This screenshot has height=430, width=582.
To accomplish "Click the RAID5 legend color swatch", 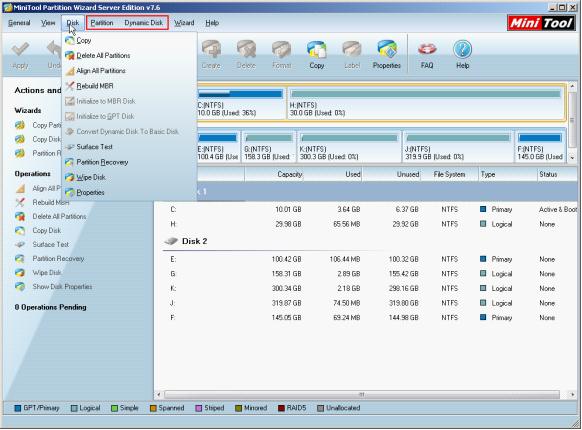I will [x=281, y=408].
